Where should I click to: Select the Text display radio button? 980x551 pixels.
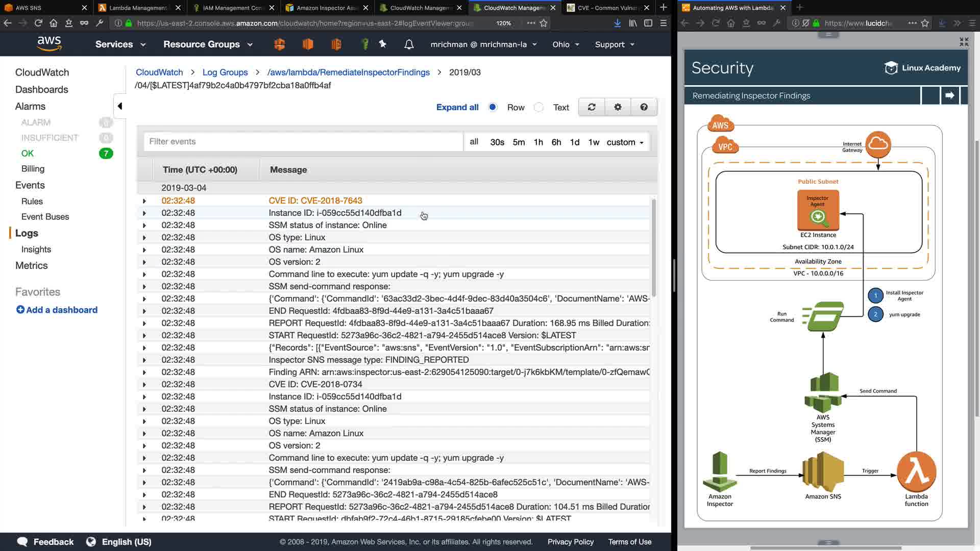(x=538, y=107)
